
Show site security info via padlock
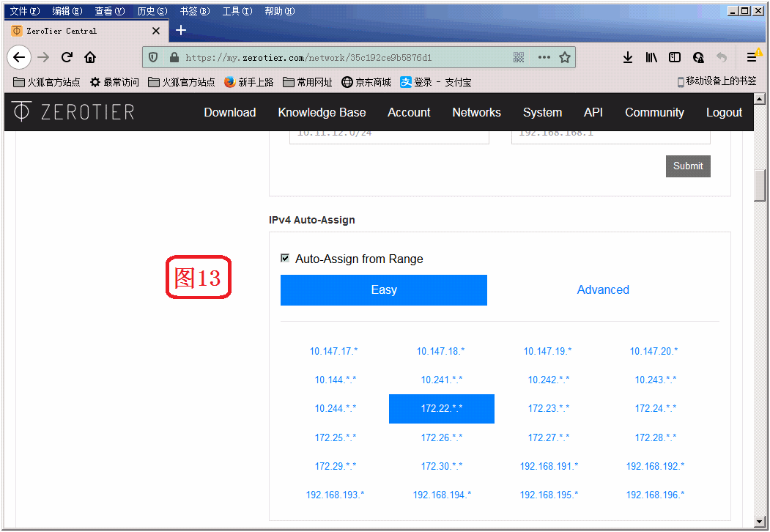(x=174, y=57)
